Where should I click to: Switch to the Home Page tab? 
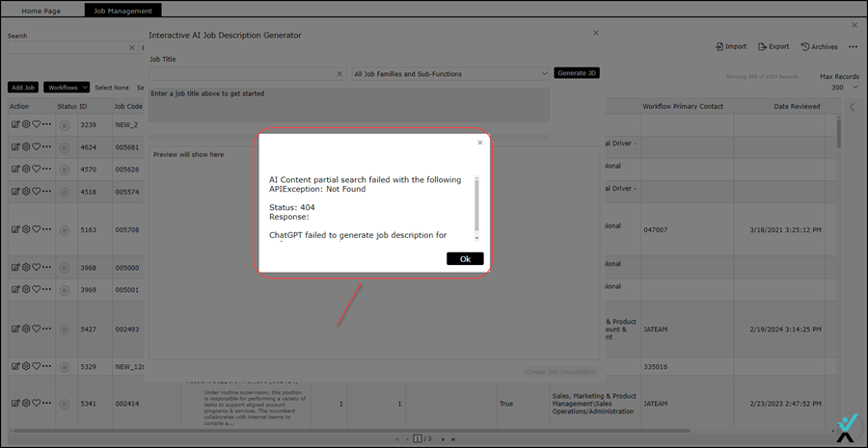[41, 11]
